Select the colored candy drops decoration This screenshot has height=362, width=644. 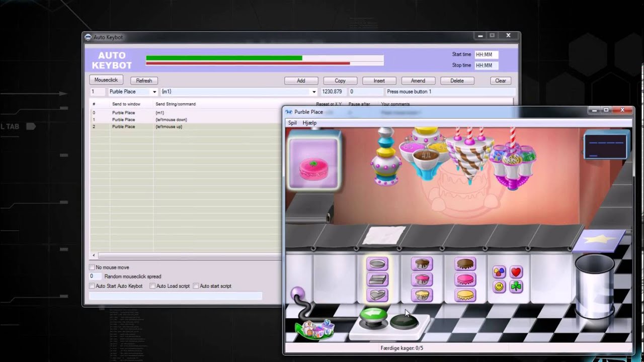pyautogui.click(x=499, y=273)
